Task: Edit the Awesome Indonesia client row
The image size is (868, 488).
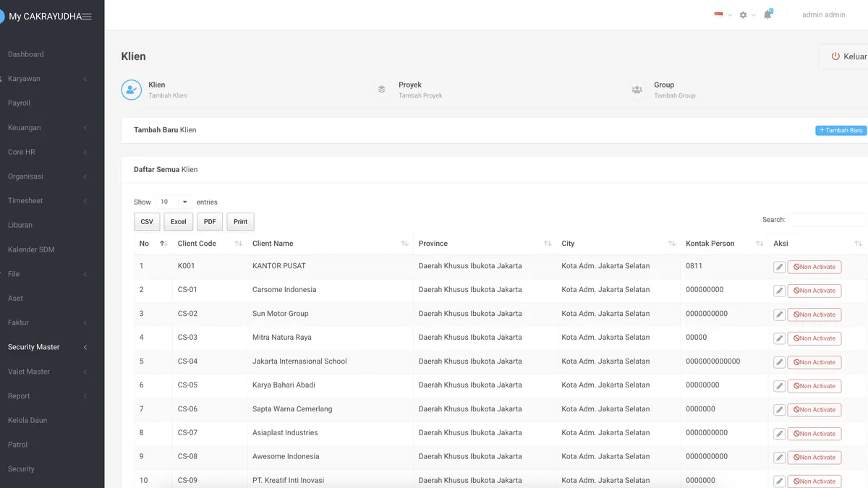Action: [779, 458]
